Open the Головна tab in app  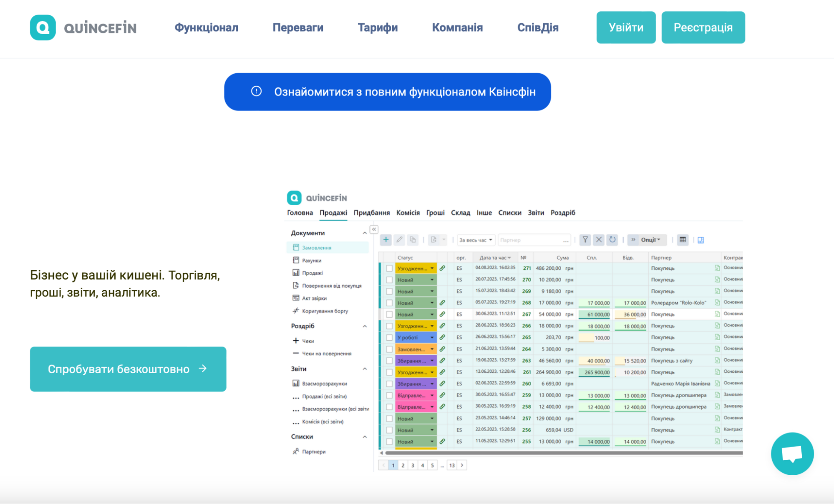[300, 213]
